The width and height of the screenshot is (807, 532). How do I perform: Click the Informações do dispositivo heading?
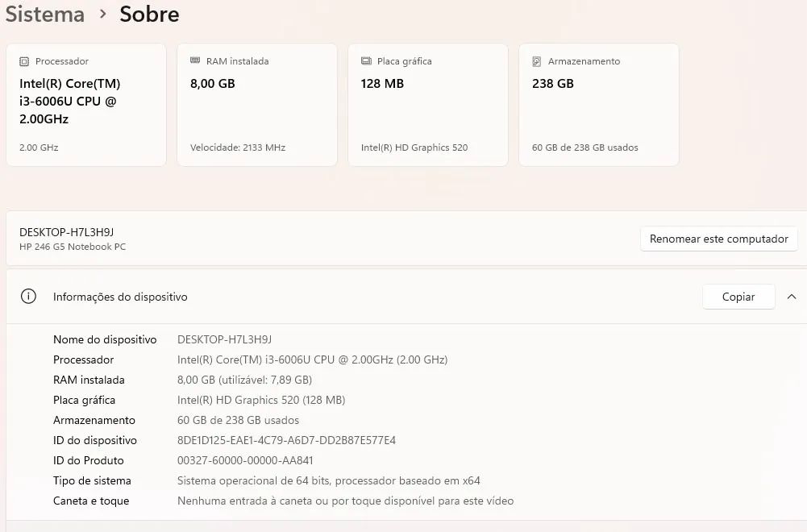click(x=120, y=297)
